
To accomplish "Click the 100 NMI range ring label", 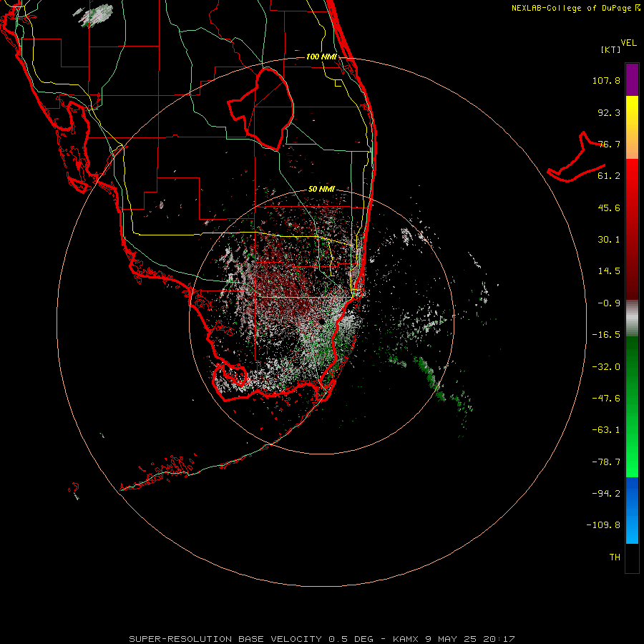I will [321, 57].
